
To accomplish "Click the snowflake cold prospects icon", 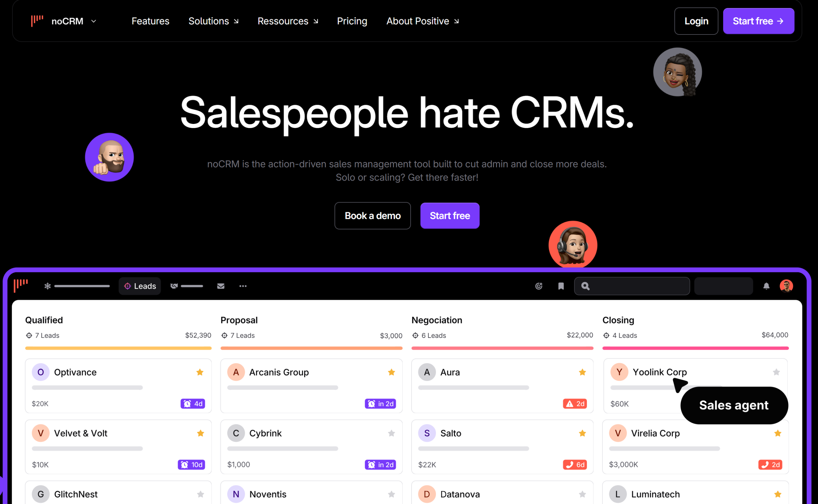I will (x=47, y=286).
